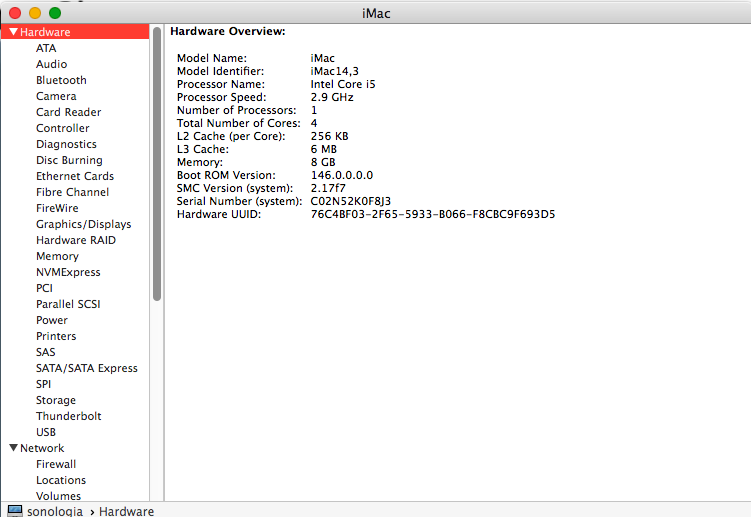
Task: Show Storage information
Action: tap(56, 400)
